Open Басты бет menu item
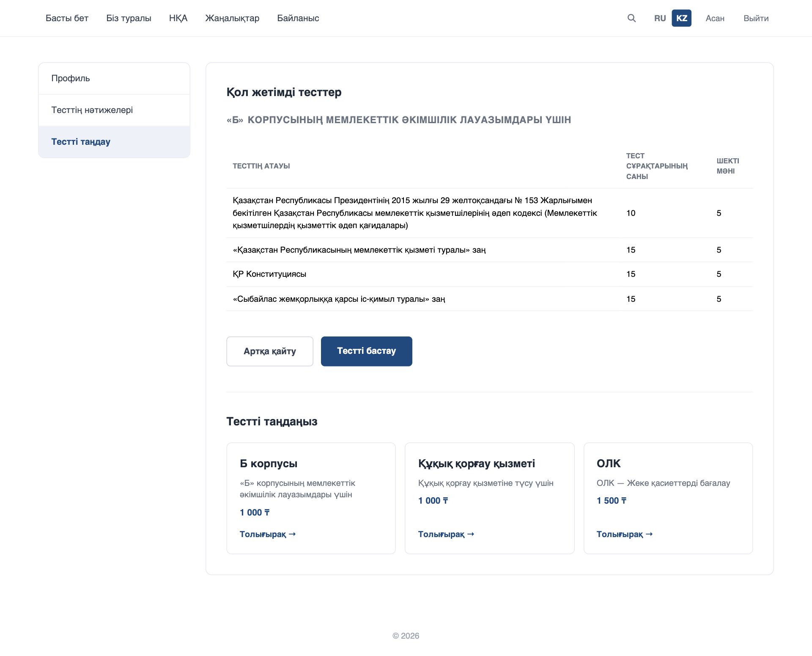Image resolution: width=812 pixels, height=656 pixels. coord(67,18)
